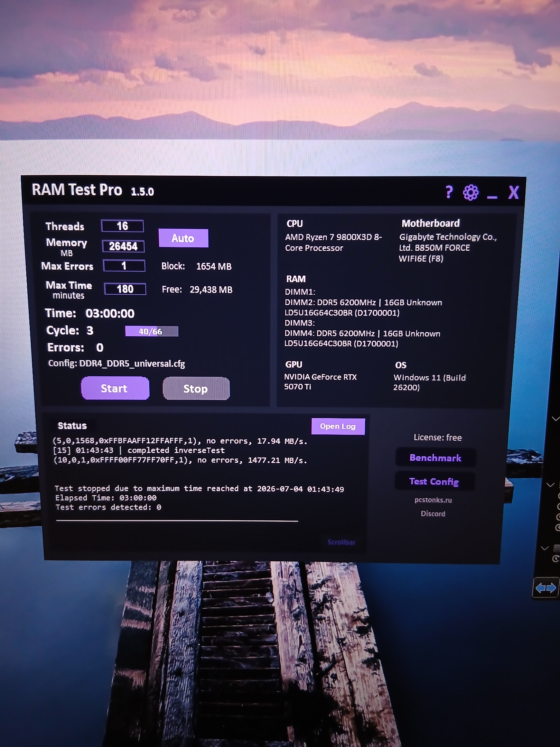Click the Auto button
This screenshot has width=560, height=747.
(x=184, y=238)
